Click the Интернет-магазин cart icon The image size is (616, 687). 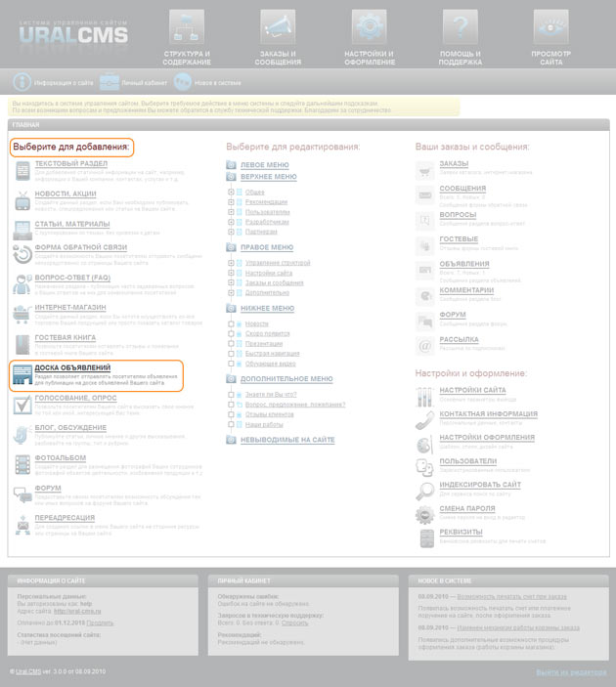tap(22, 314)
